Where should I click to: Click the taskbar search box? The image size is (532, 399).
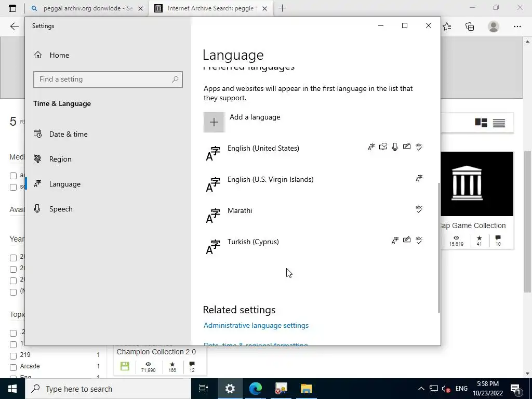tap(108, 389)
